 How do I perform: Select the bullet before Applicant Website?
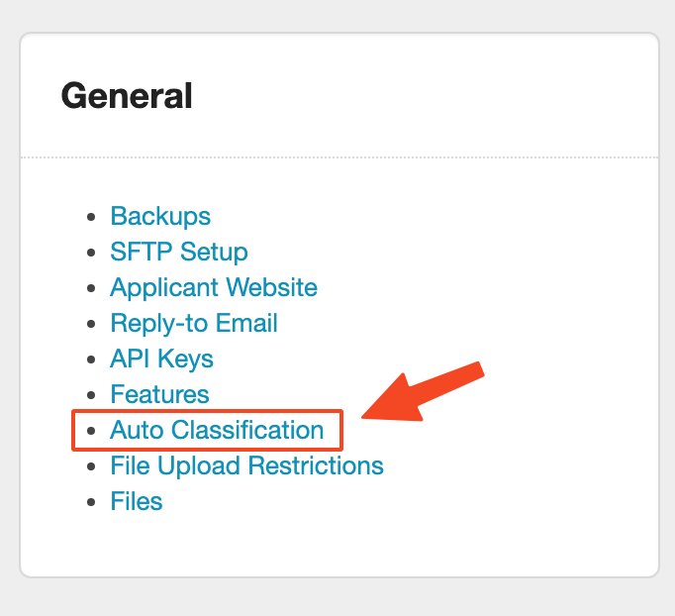(x=93, y=288)
